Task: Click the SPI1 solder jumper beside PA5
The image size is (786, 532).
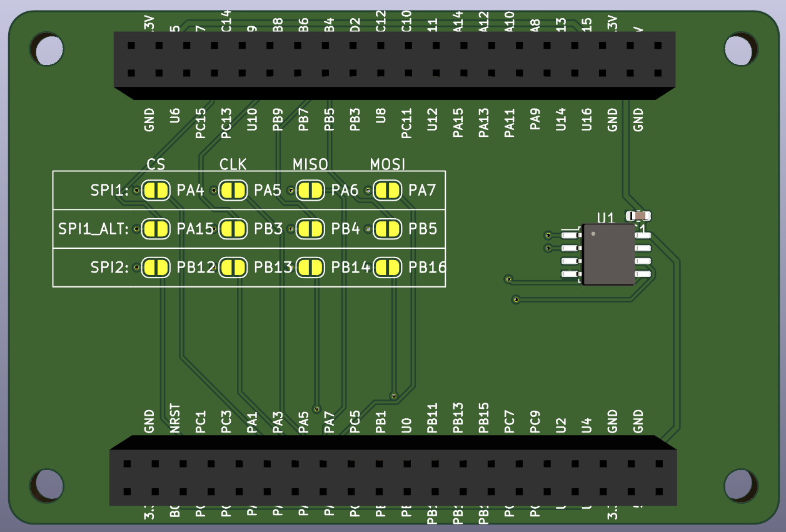Action: pos(233,191)
